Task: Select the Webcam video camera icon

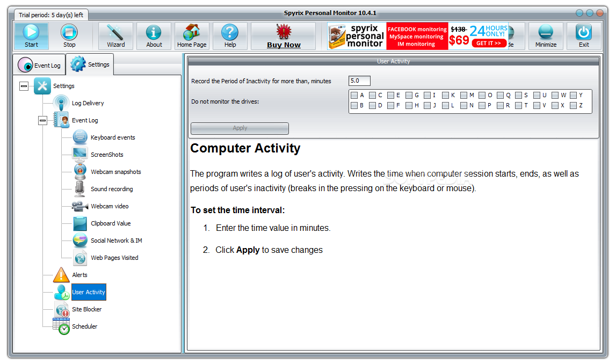Action: coord(79,206)
